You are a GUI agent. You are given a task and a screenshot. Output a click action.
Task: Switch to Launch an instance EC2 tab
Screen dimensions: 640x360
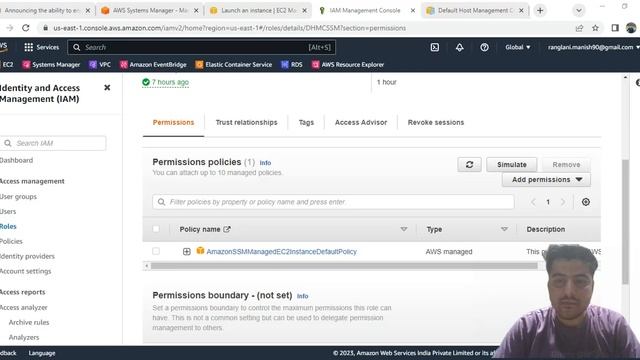pos(258,10)
